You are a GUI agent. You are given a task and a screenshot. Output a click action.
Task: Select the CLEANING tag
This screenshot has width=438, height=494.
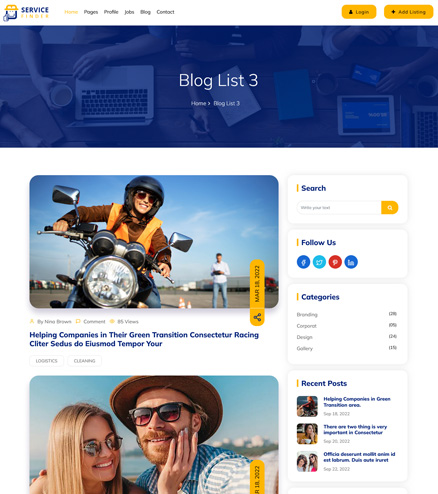pyautogui.click(x=84, y=361)
